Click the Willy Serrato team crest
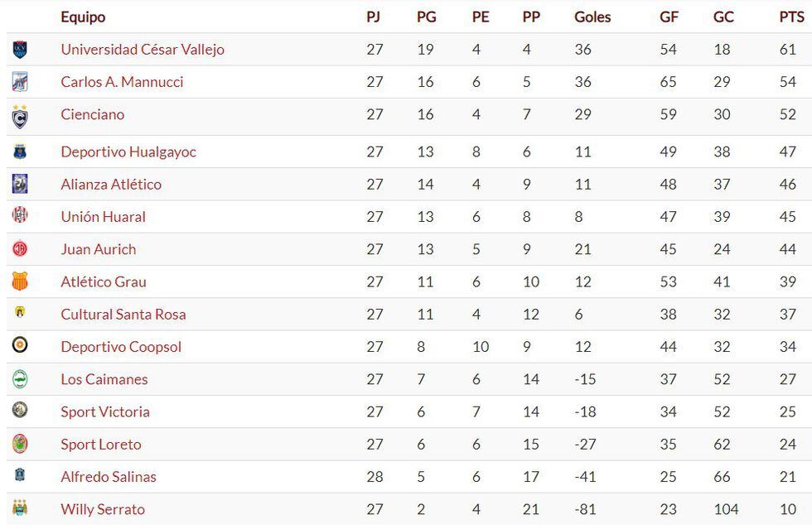This screenshot has width=812, height=529. point(20,508)
